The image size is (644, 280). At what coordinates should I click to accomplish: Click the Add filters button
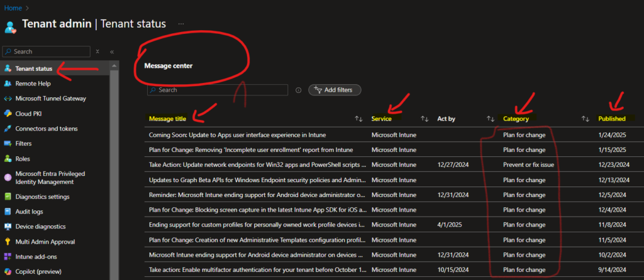click(335, 90)
